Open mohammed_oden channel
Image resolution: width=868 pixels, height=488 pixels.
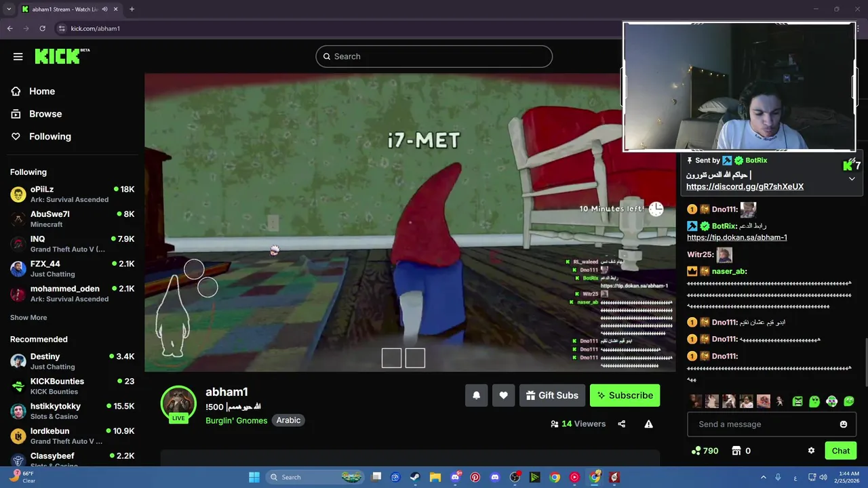click(x=72, y=293)
